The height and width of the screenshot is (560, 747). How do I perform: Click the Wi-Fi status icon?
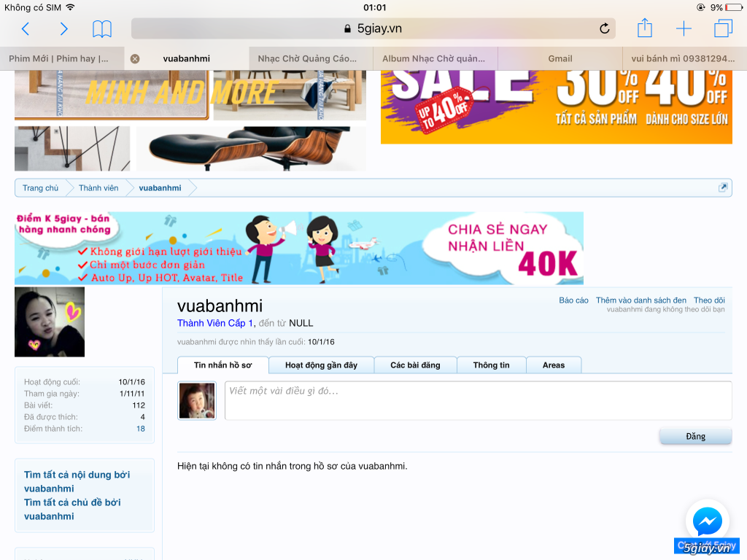(x=71, y=7)
